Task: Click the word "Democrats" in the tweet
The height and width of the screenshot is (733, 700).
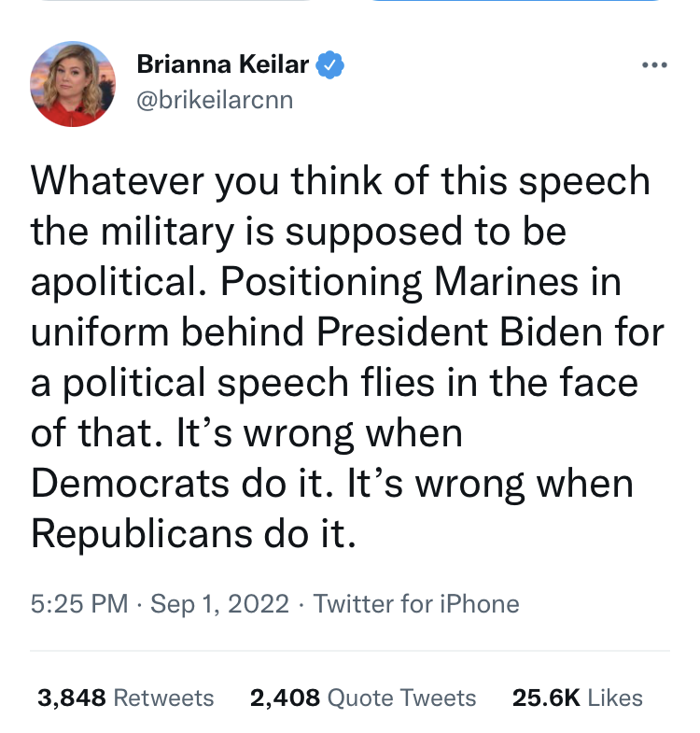Action: (x=131, y=484)
